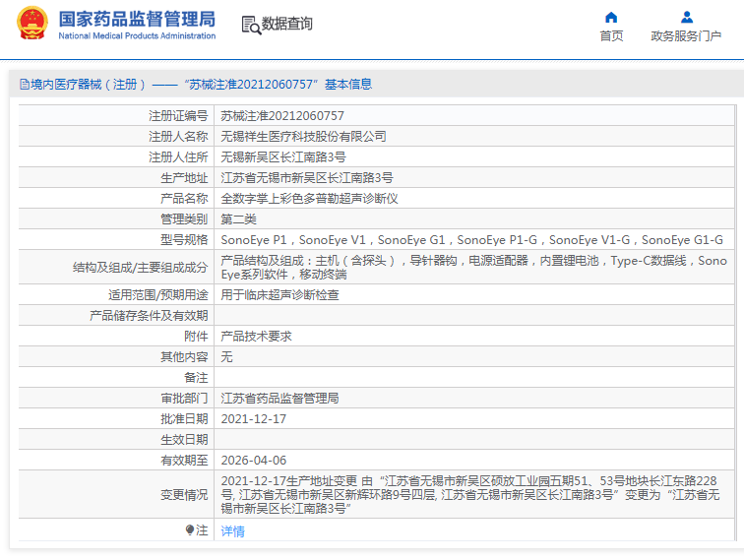Click the 数据查询 label
This screenshot has width=744, height=560.
click(287, 24)
